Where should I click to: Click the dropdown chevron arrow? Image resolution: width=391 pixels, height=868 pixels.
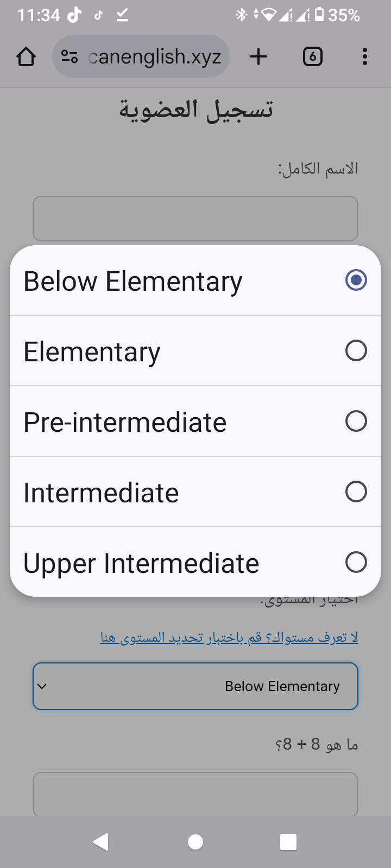coord(42,686)
